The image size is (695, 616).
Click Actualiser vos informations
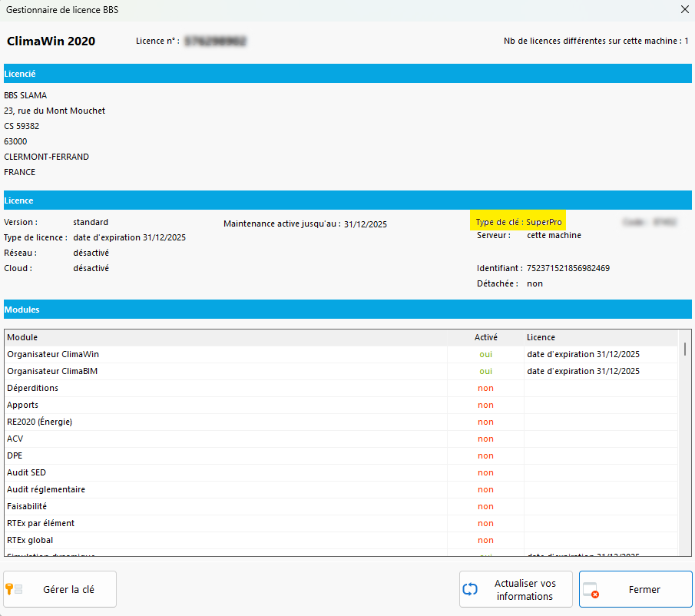point(516,589)
